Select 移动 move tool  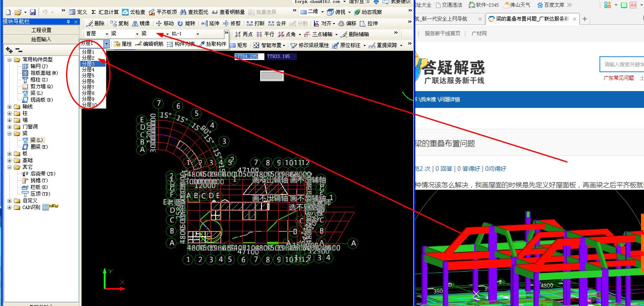[x=165, y=24]
